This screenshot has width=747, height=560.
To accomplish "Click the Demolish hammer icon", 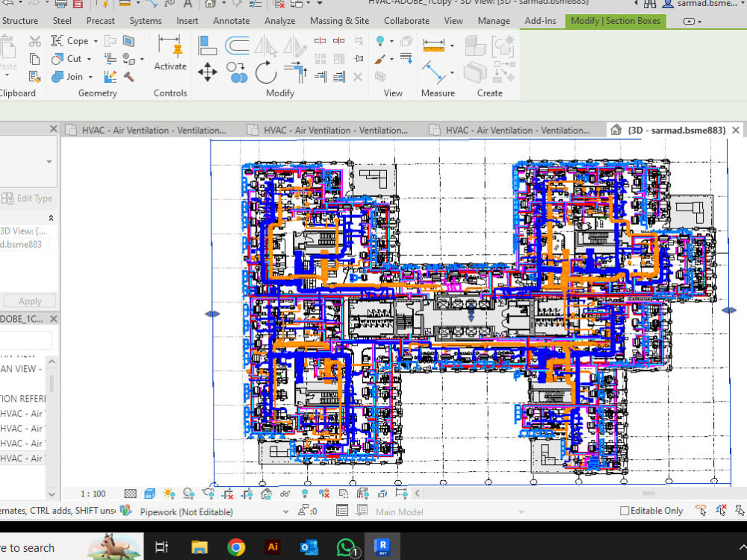I will pyautogui.click(x=128, y=77).
